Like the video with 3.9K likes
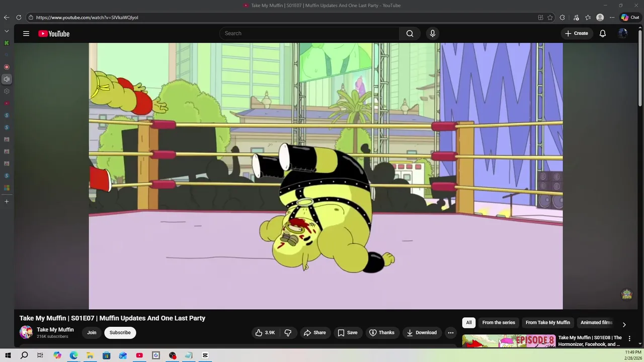Screen dimensions: 644x362 pyautogui.click(x=265, y=333)
